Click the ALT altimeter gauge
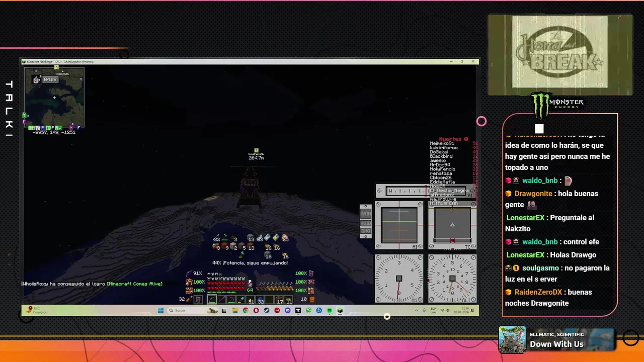 (452, 278)
